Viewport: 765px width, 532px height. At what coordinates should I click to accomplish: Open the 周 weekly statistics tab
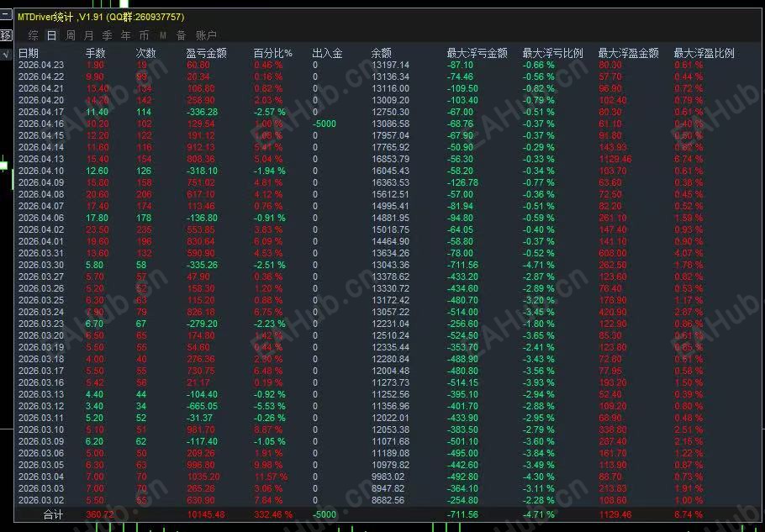pyautogui.click(x=71, y=35)
